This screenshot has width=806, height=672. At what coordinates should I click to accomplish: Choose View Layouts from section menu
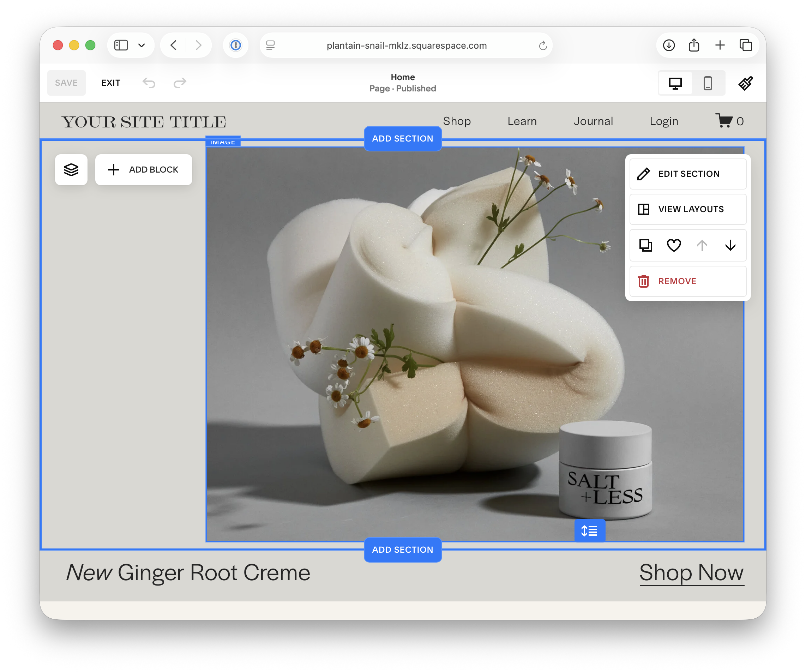(688, 209)
